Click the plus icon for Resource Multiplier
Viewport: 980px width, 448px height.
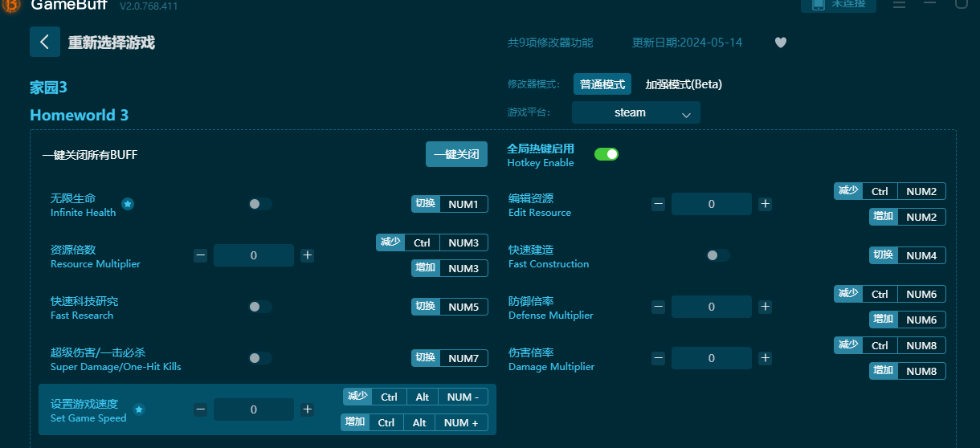(x=307, y=255)
